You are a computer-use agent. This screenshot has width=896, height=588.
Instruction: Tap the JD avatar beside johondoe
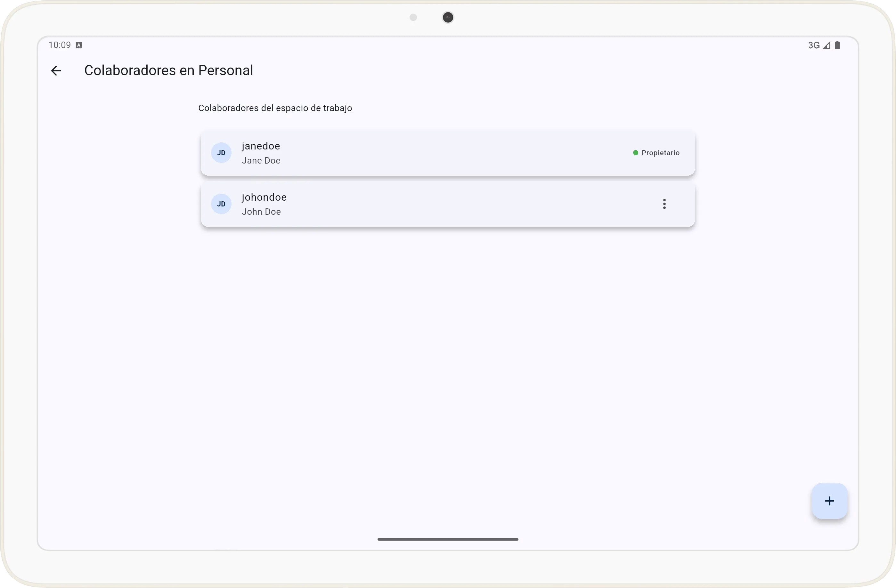click(221, 204)
